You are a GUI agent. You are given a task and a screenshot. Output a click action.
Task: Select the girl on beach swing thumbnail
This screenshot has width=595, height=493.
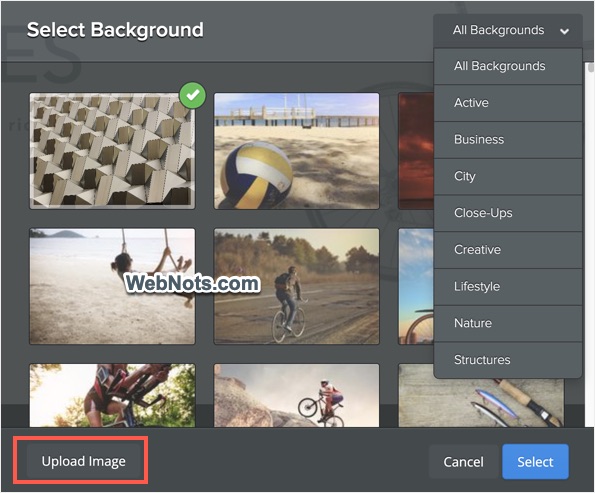pyautogui.click(x=112, y=287)
